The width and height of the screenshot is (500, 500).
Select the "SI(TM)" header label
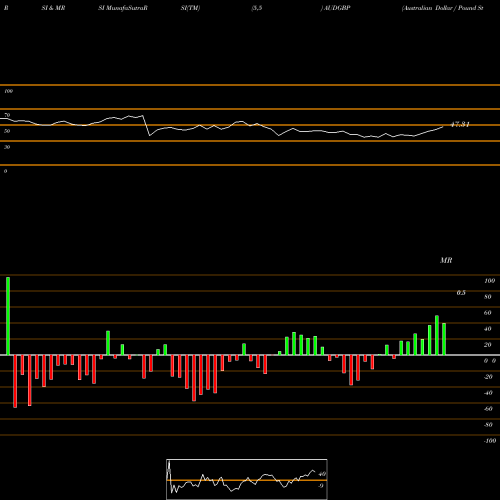190,8
